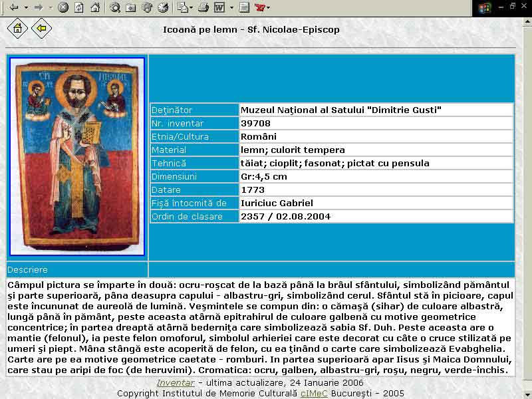This screenshot has width=532, height=399.
Task: Stop page loading with Stop button
Action: [x=63, y=7]
